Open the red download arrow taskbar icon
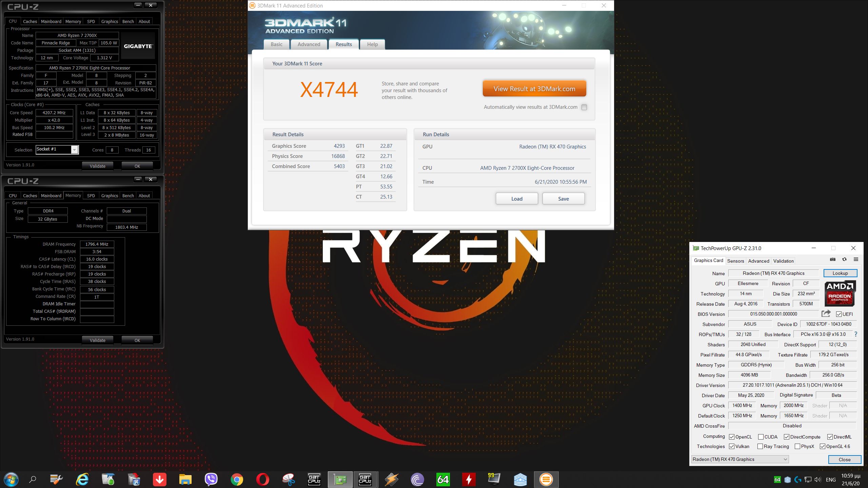Screen dimensions: 868x488 coord(160,479)
